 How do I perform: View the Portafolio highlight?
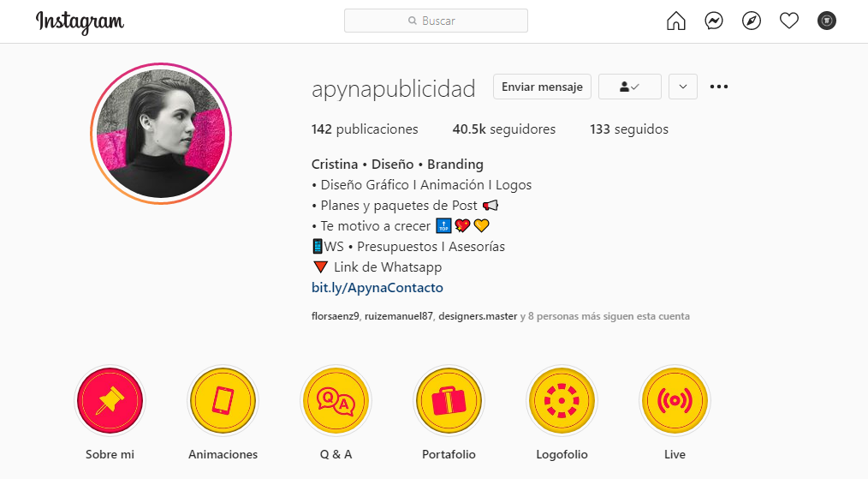click(449, 400)
